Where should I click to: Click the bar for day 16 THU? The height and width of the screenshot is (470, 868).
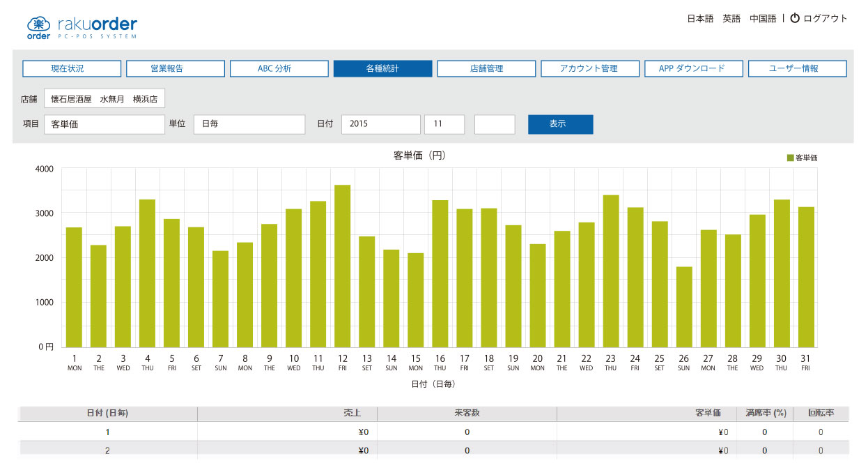click(x=440, y=273)
